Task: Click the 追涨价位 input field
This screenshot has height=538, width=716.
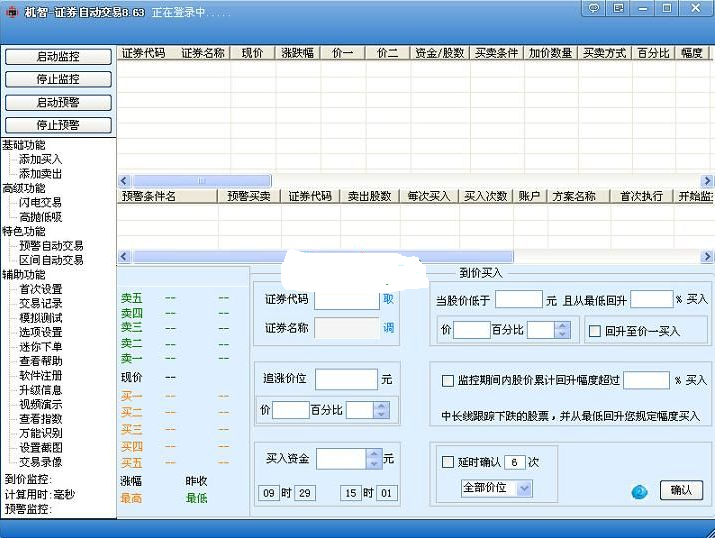Action: (346, 380)
